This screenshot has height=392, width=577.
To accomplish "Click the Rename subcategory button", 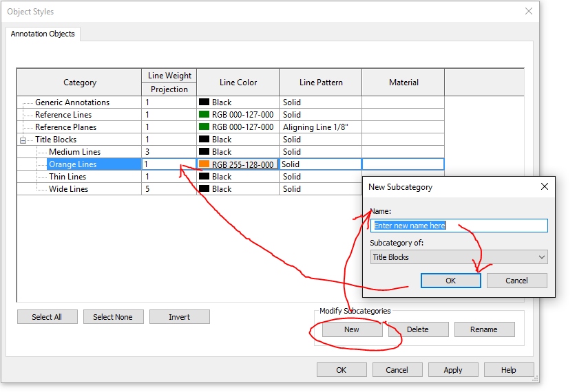I will (484, 329).
